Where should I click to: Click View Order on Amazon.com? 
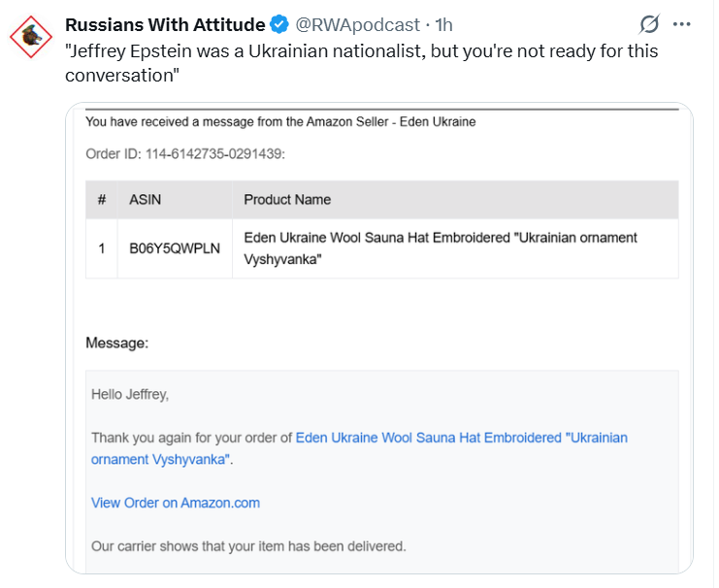[176, 503]
